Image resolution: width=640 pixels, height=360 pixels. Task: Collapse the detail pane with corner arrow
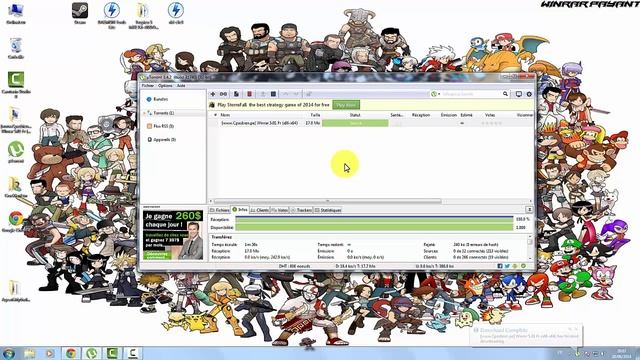(x=529, y=209)
